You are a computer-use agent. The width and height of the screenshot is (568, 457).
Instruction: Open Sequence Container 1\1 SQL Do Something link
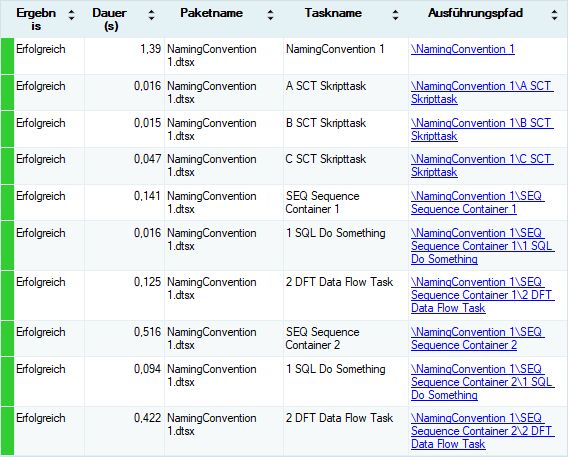[x=483, y=246]
